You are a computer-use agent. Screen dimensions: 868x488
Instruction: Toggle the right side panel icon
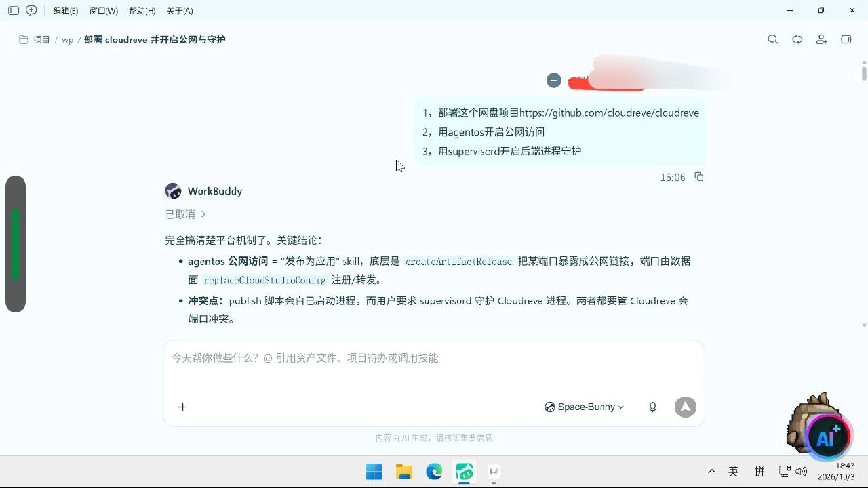pos(846,40)
